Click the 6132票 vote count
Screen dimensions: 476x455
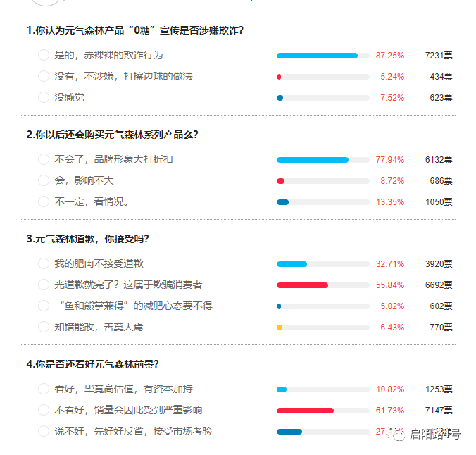tap(439, 160)
